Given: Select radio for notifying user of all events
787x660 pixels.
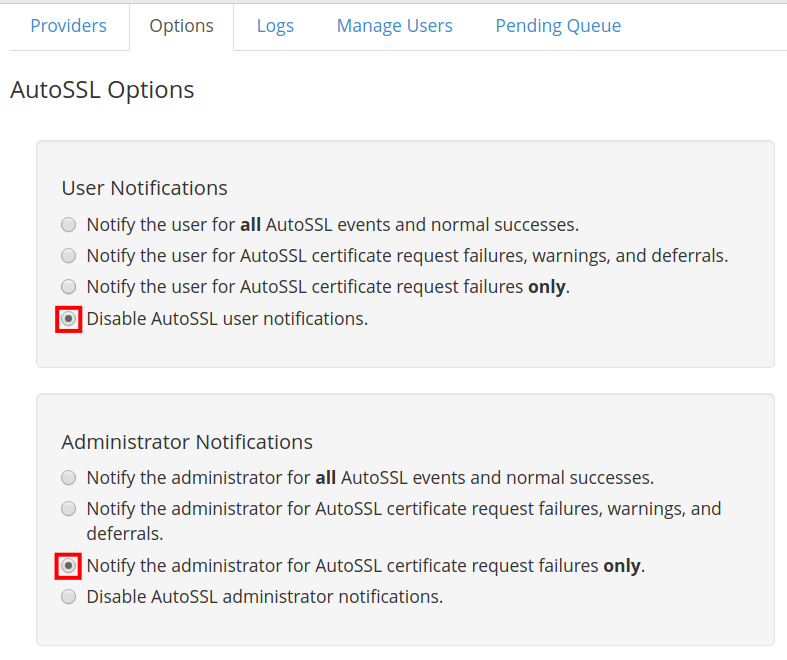Looking at the screenshot, I should click(x=68, y=224).
